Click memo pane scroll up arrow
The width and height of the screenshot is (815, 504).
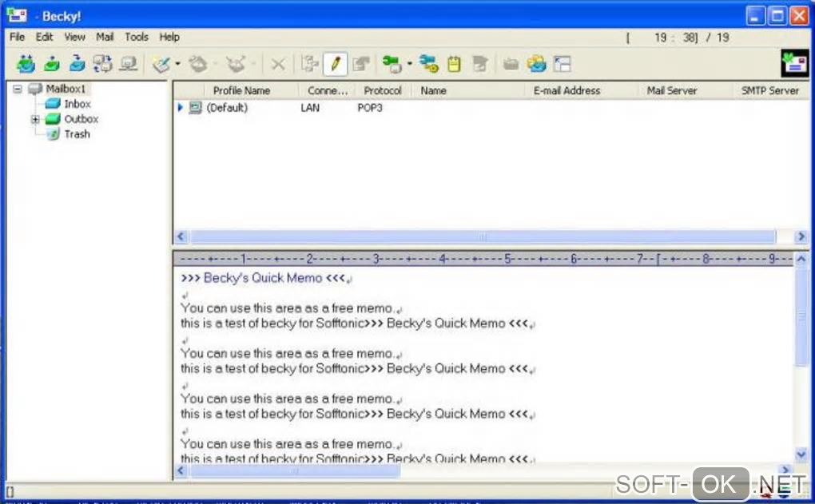click(x=801, y=258)
